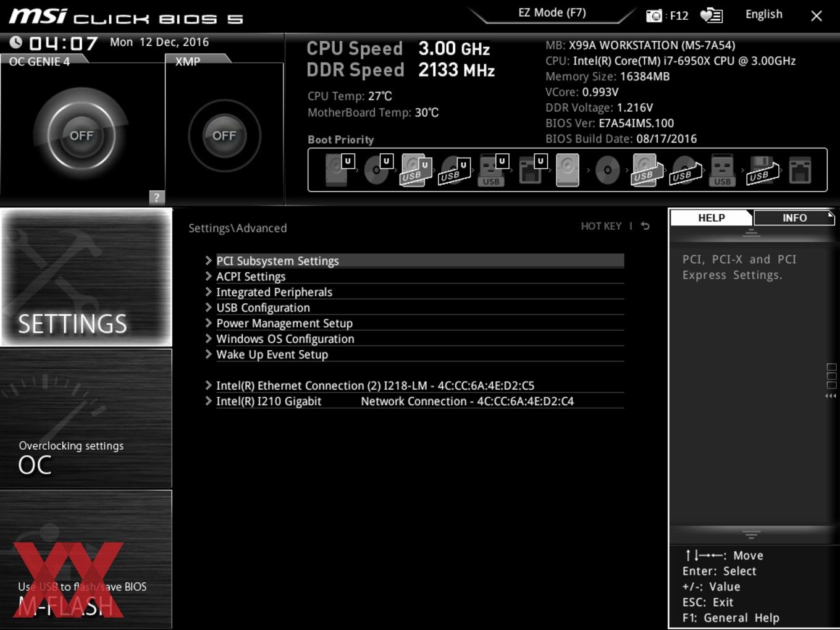Click the DDR Voltage 1.216V text
The height and width of the screenshot is (630, 840).
599,107
